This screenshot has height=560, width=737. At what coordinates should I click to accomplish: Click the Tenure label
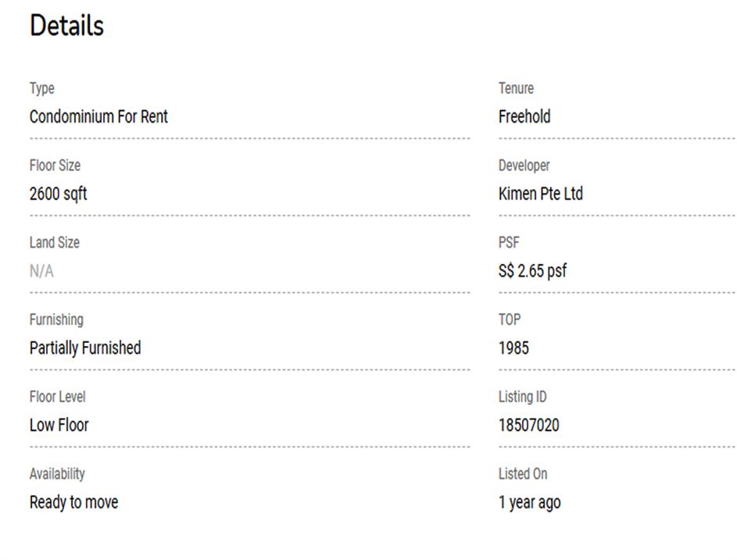(x=516, y=88)
